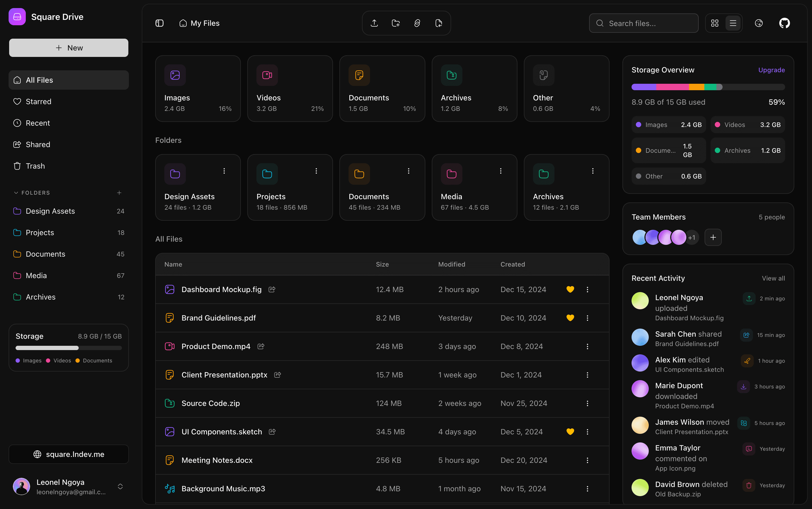Copy a share link via the chain icon
Screen dimensions: 812x509
417,23
